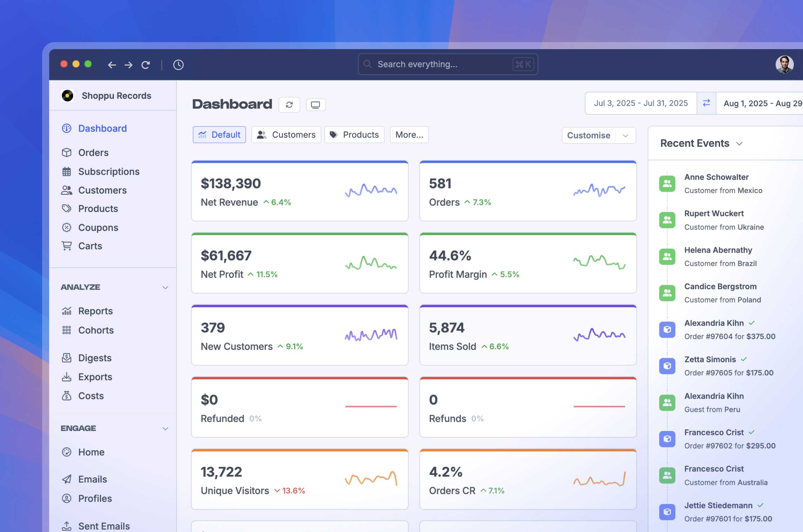Swap the compared date ranges
803x532 pixels.
click(x=706, y=103)
